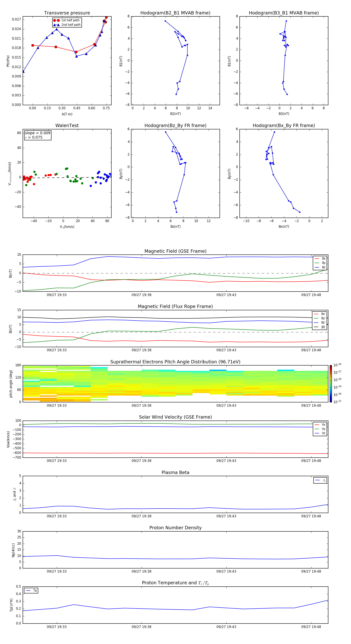Click the "180" tick on pitch angle axis

[x=18, y=365]
